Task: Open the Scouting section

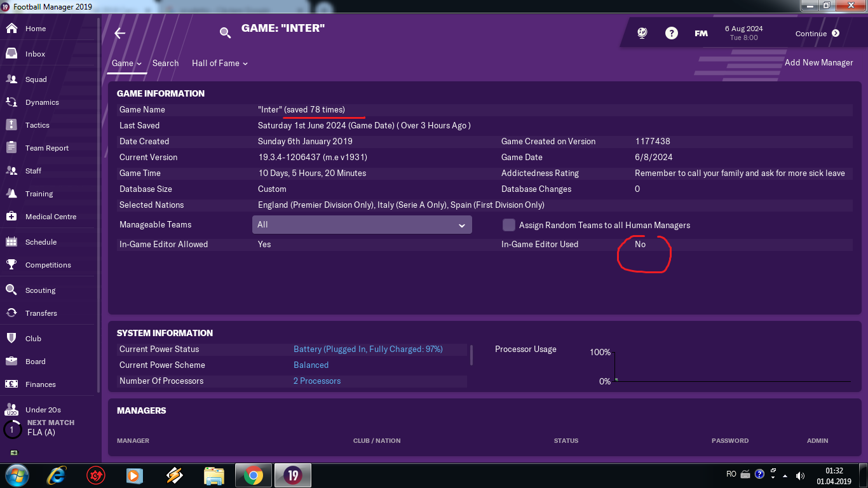Action: pyautogui.click(x=40, y=290)
